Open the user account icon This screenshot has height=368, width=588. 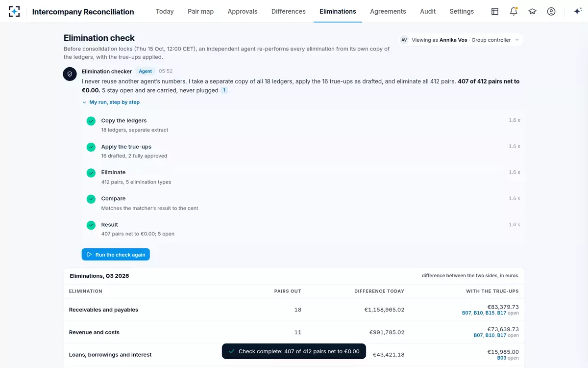click(x=551, y=11)
